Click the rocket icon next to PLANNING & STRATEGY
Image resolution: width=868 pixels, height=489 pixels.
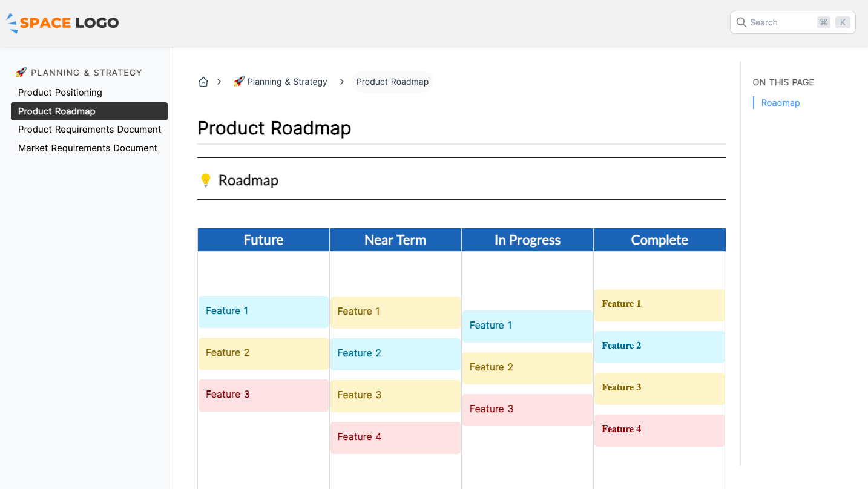21,72
